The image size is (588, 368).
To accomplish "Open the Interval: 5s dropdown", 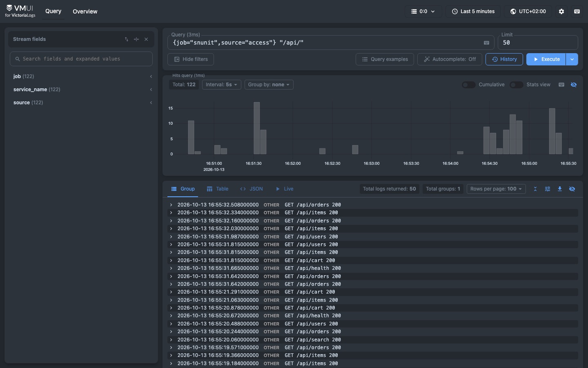I will tap(222, 85).
